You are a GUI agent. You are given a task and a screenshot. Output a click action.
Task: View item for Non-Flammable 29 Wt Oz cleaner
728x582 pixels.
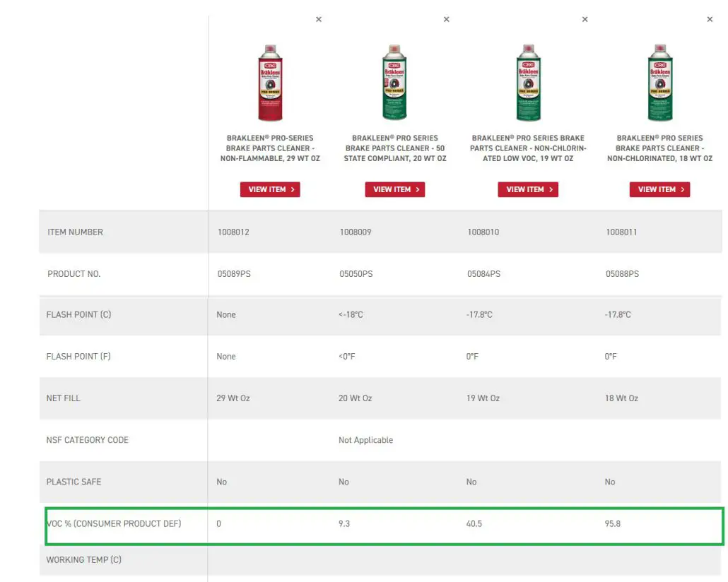[x=270, y=189]
